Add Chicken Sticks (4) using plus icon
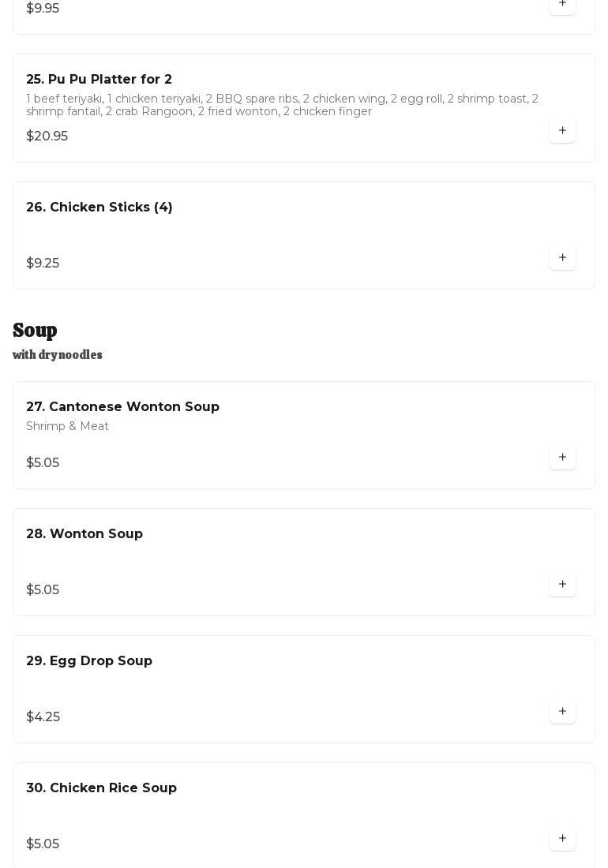The height and width of the screenshot is (868, 608). point(562,258)
